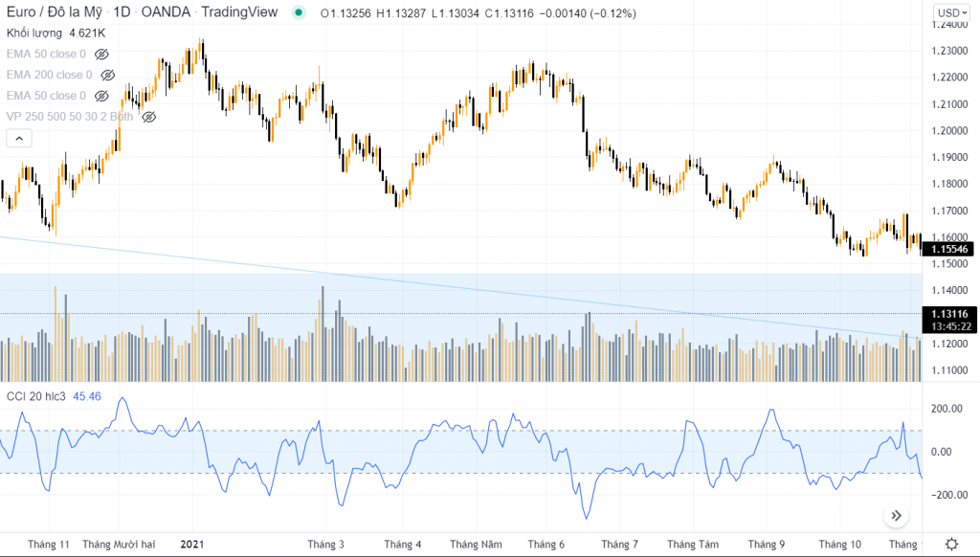Viewport: 980px width, 557px height.
Task: Click the current price label 1.13116
Action: 949,315
